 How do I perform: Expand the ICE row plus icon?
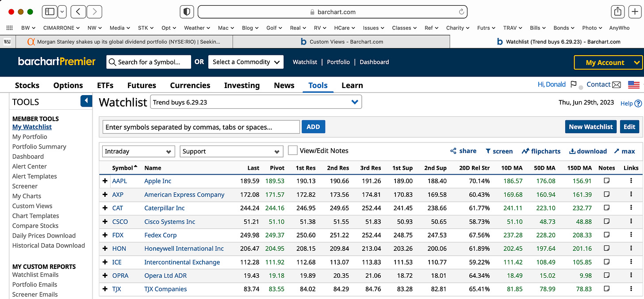pos(105,262)
